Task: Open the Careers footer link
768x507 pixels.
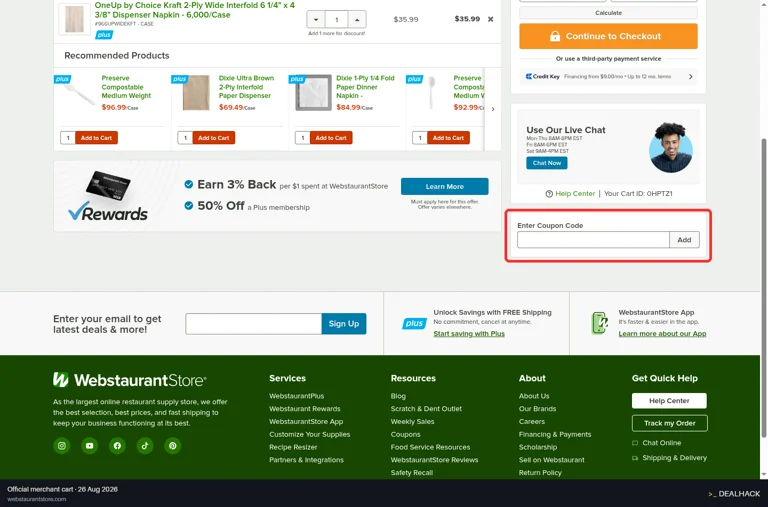Action: point(532,421)
